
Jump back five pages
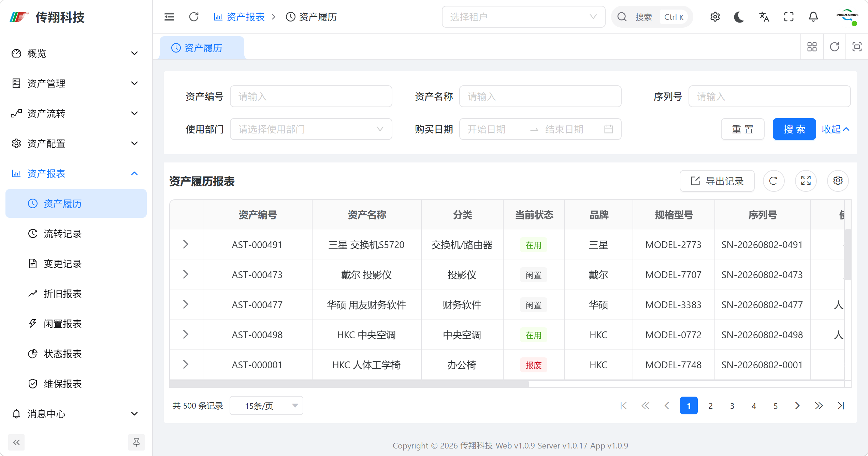(645, 406)
